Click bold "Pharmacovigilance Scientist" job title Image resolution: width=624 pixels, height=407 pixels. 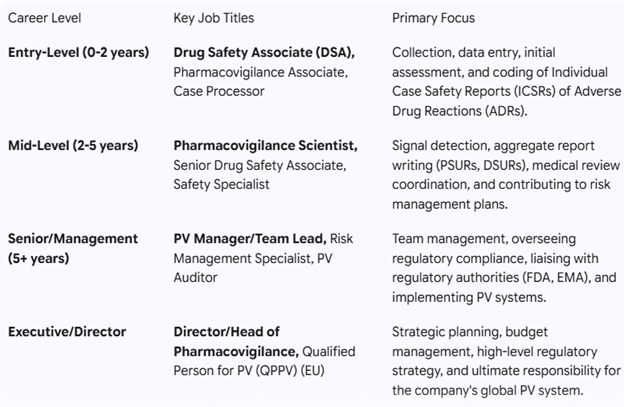tap(265, 145)
